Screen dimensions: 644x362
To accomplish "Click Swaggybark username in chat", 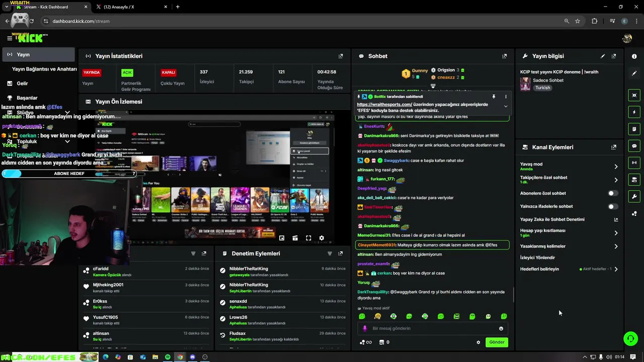I will 396,160.
